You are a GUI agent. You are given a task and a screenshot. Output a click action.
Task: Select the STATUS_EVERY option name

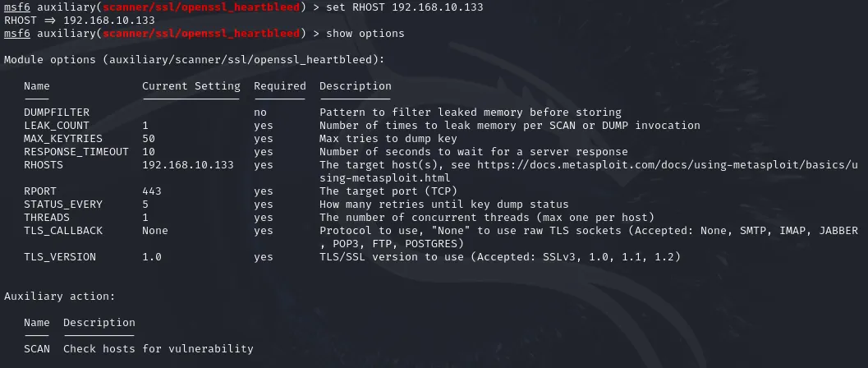pyautogui.click(x=63, y=205)
